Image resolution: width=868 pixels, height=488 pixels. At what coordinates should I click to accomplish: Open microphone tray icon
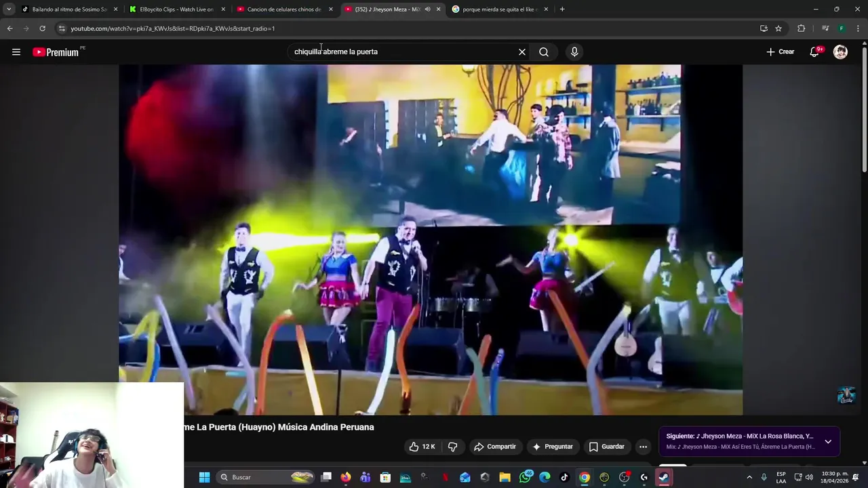coord(764,477)
